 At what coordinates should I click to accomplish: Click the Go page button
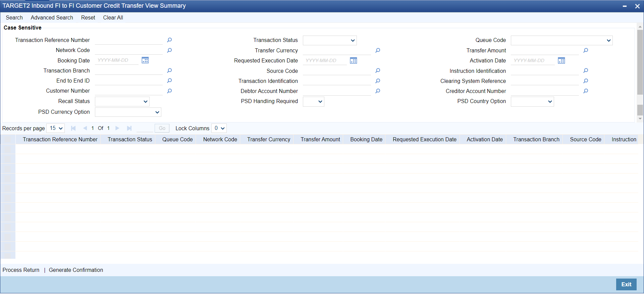[162, 128]
